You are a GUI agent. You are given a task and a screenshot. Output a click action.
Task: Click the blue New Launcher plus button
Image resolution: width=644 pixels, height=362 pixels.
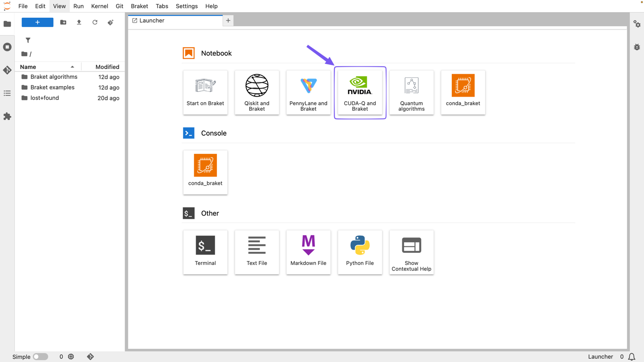click(37, 22)
